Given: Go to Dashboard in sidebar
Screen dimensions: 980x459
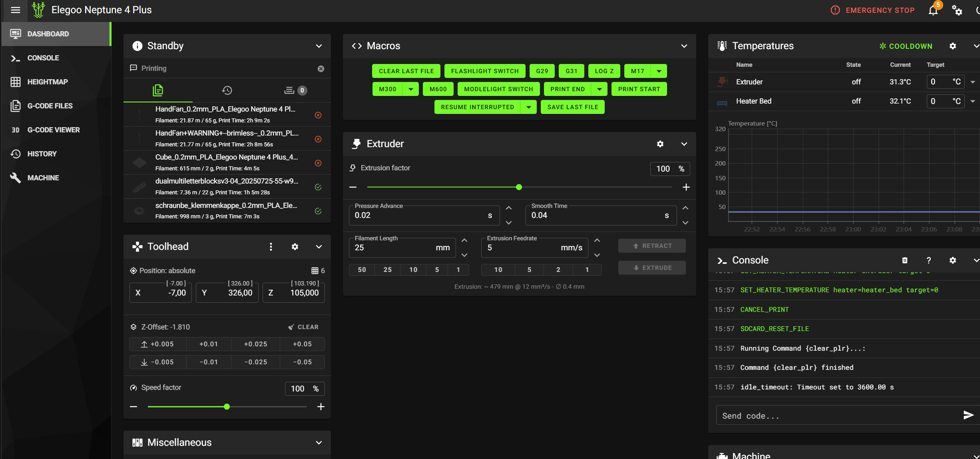Looking at the screenshot, I should pos(56,34).
